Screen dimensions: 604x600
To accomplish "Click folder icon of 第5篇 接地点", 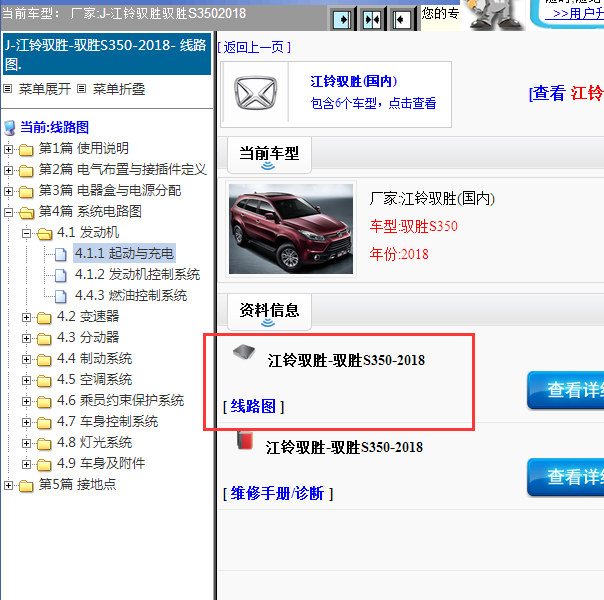I will (26, 486).
